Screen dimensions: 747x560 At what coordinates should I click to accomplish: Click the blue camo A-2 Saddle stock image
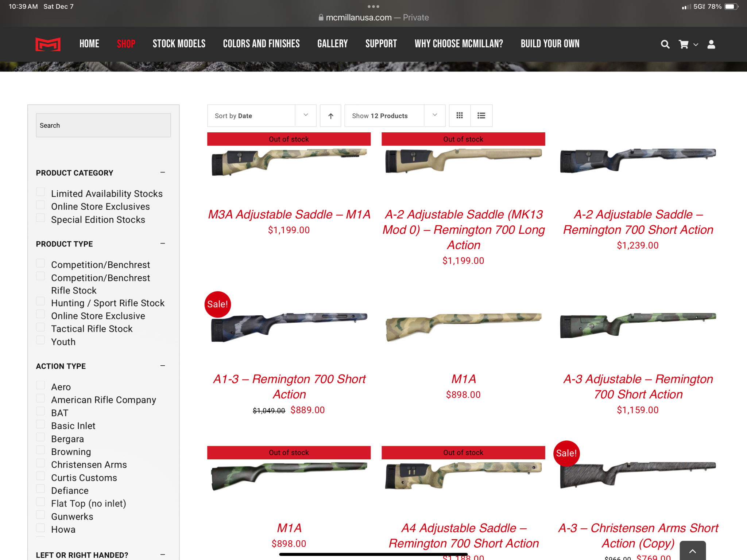[x=638, y=160]
